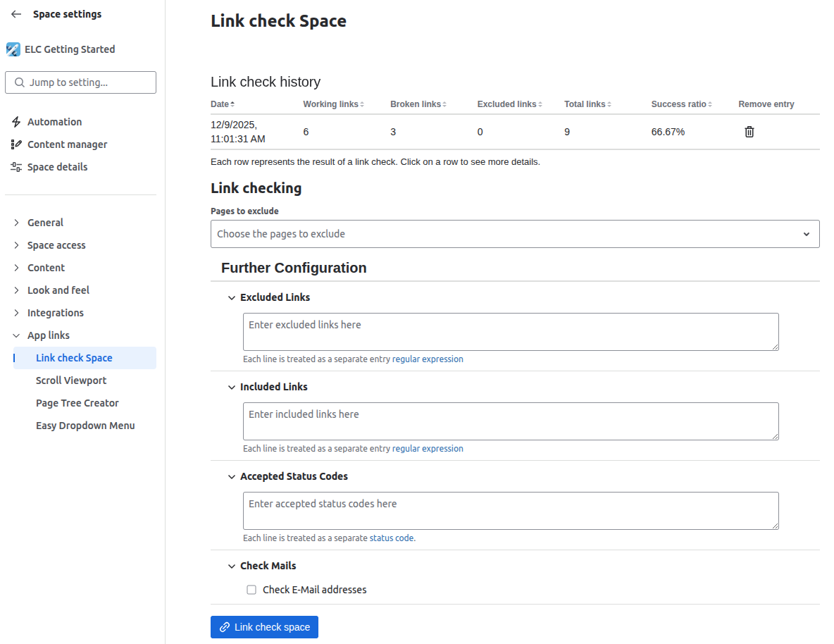The width and height of the screenshot is (834, 644).
Task: Open the Scroll Viewport settings item
Action: tap(71, 380)
